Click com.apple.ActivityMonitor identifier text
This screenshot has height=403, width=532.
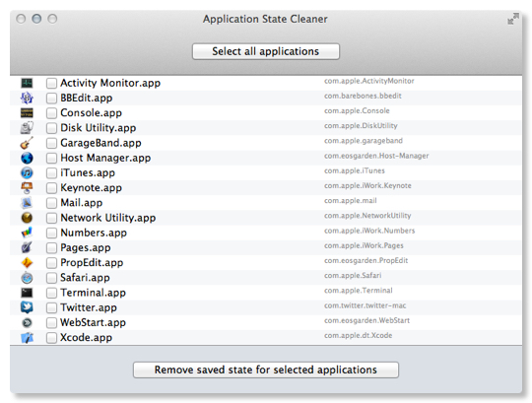click(369, 81)
